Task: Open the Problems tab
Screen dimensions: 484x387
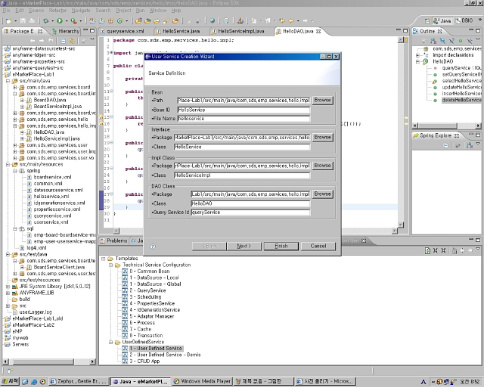Action: tap(114, 241)
